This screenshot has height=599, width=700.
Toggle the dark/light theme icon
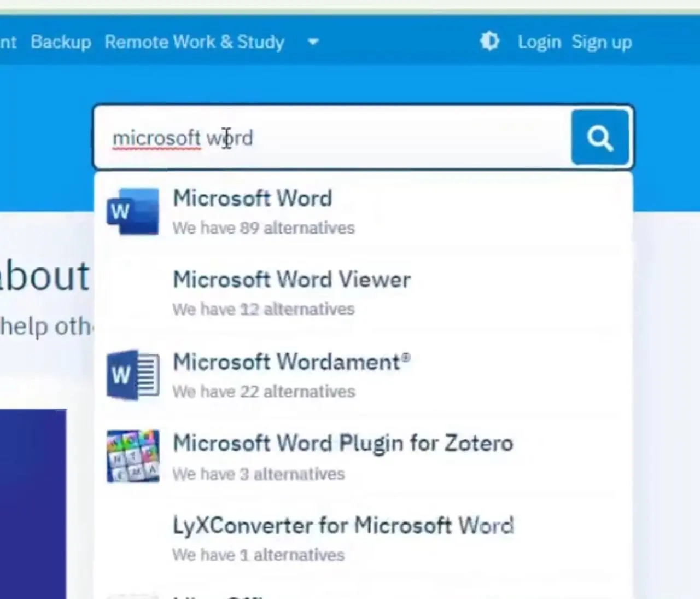click(x=489, y=42)
